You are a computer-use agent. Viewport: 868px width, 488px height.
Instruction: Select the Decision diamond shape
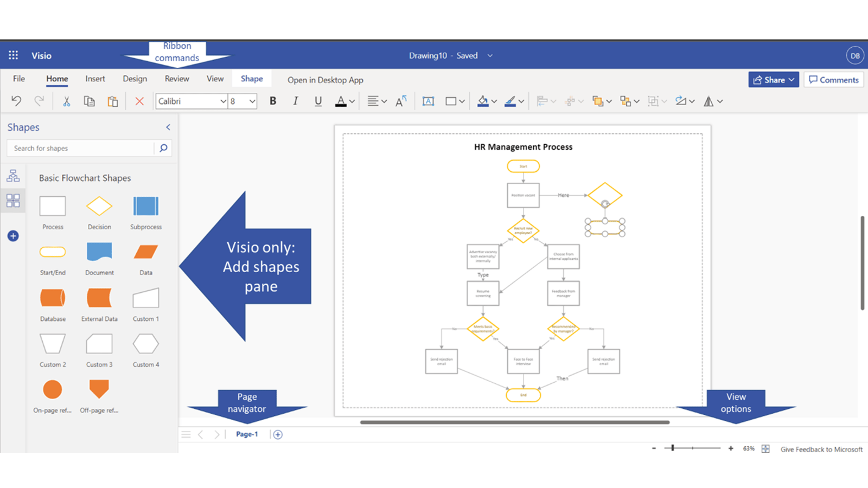click(99, 207)
